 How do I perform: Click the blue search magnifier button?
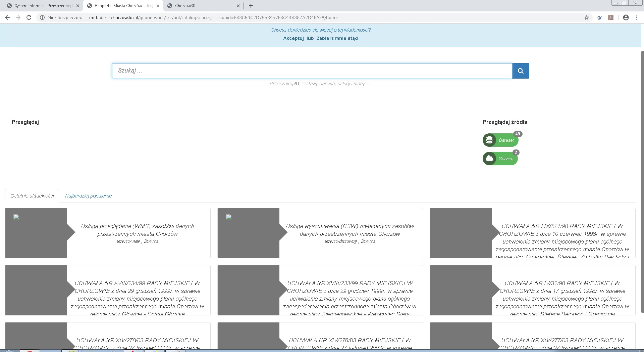521,71
